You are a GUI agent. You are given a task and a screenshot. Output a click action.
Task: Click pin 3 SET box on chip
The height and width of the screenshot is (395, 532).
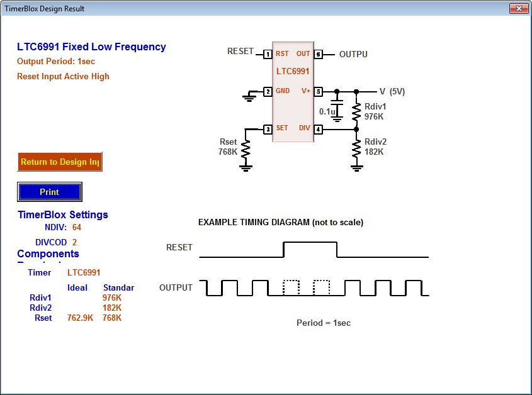[x=268, y=129]
